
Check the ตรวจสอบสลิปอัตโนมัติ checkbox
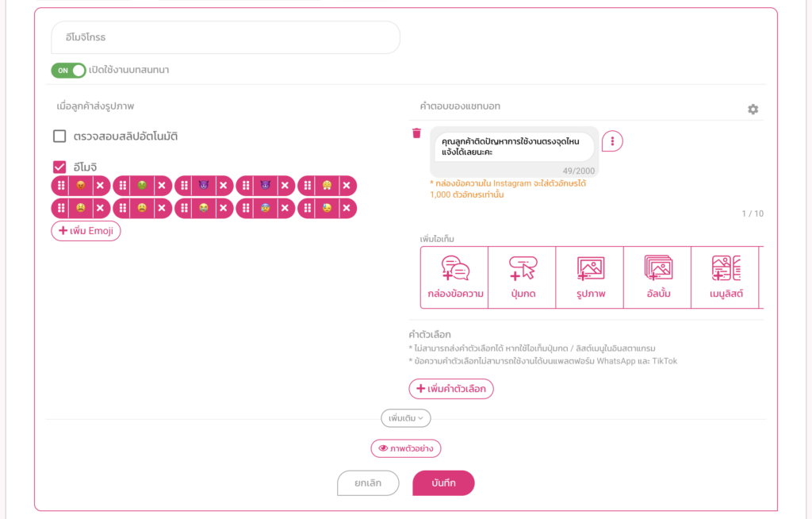59,136
